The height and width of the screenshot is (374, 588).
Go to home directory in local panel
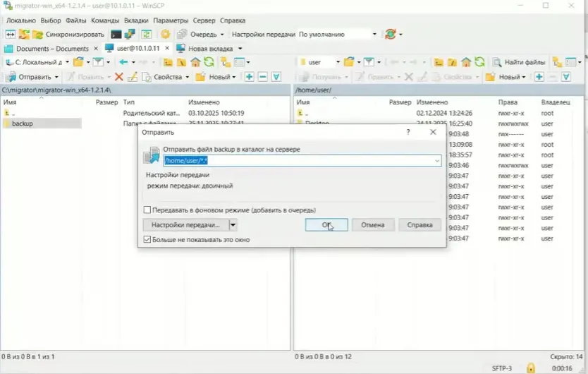(x=195, y=62)
